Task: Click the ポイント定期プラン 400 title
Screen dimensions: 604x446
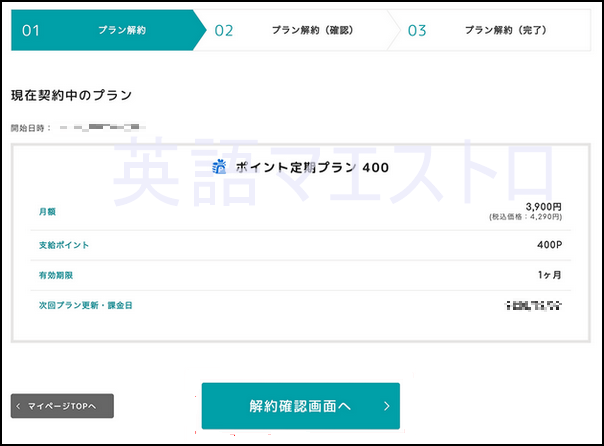Action: 311,168
